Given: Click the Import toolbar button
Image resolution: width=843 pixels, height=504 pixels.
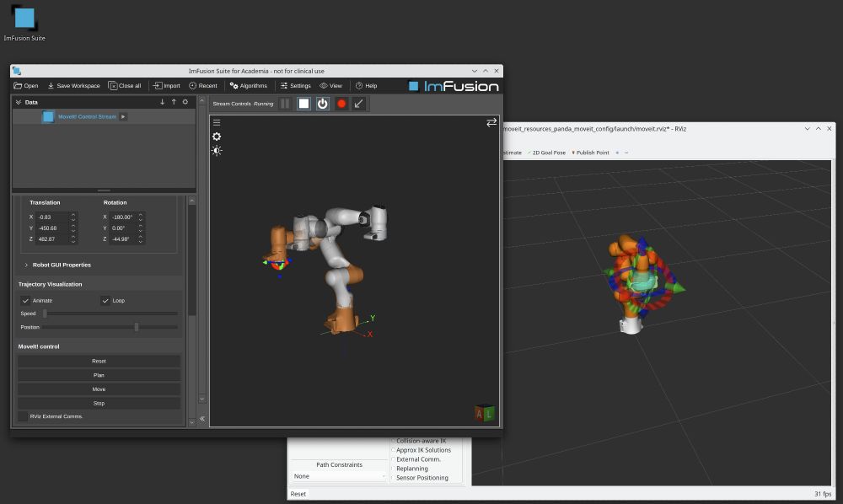Looking at the screenshot, I should click(167, 85).
